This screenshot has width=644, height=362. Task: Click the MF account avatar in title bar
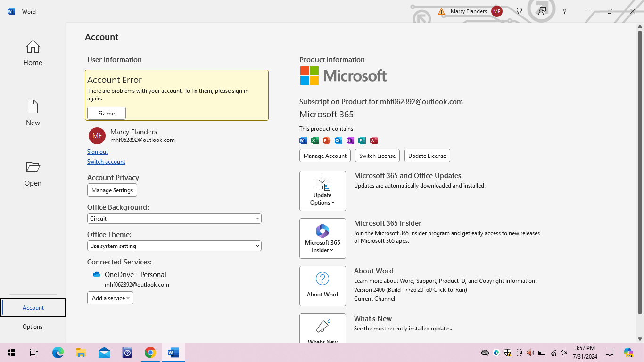tap(496, 11)
